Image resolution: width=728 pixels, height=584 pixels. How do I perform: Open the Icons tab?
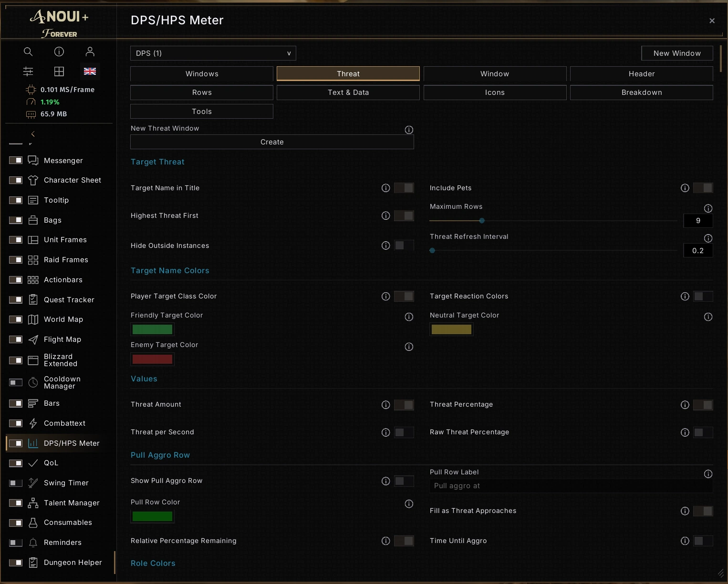(x=495, y=92)
